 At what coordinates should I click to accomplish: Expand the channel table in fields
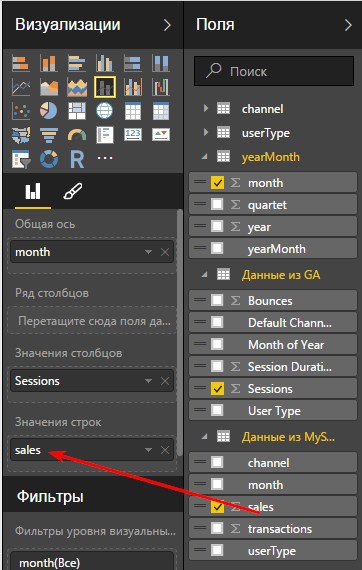click(x=206, y=108)
